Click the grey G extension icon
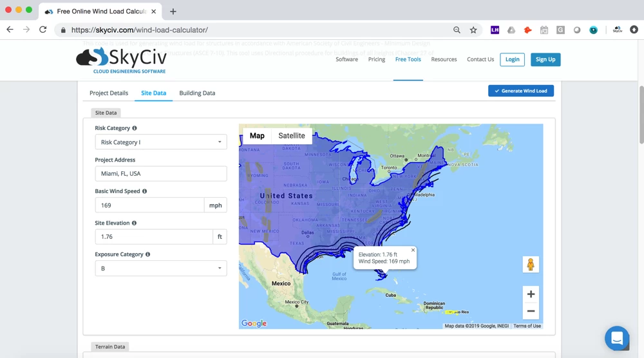 pos(561,30)
